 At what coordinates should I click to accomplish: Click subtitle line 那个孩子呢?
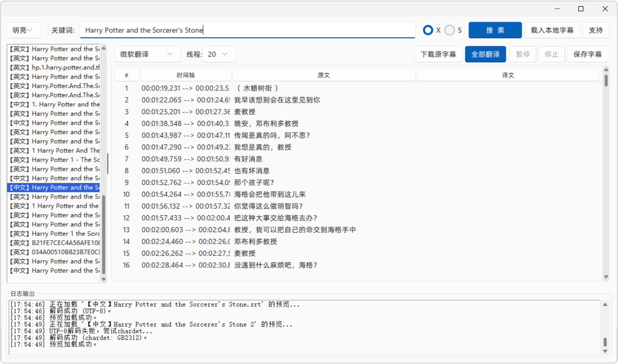254,183
